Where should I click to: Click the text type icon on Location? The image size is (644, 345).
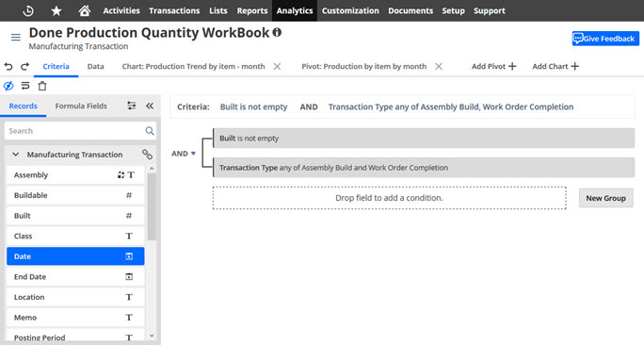pyautogui.click(x=129, y=297)
